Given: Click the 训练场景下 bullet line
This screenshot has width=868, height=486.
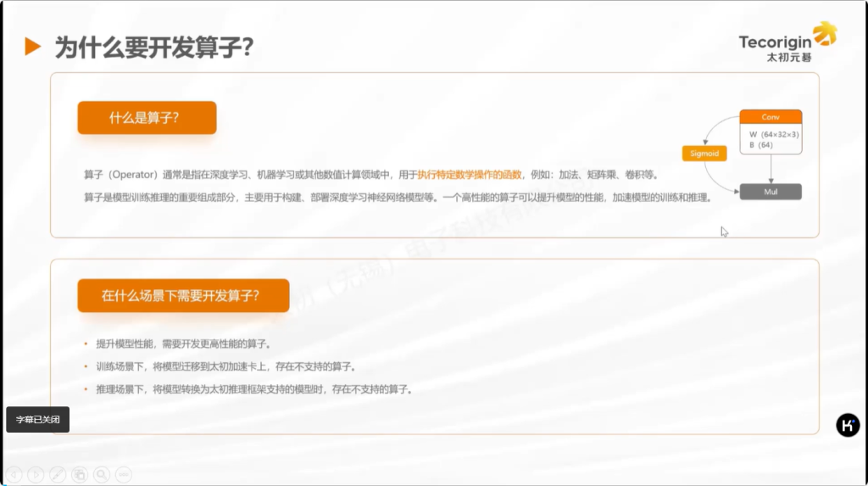Looking at the screenshot, I should 225,366.
